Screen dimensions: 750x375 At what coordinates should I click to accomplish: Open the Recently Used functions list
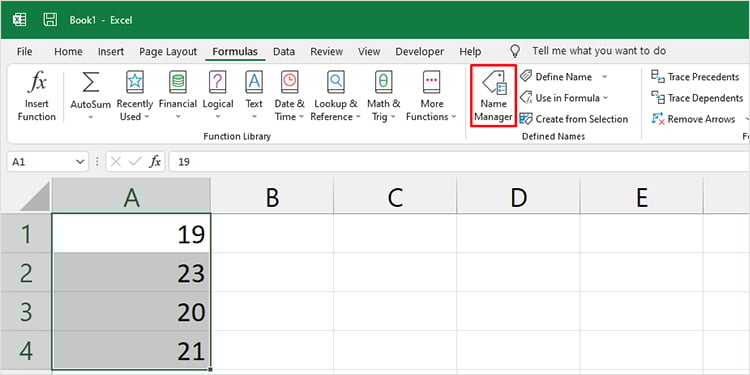coord(134,96)
